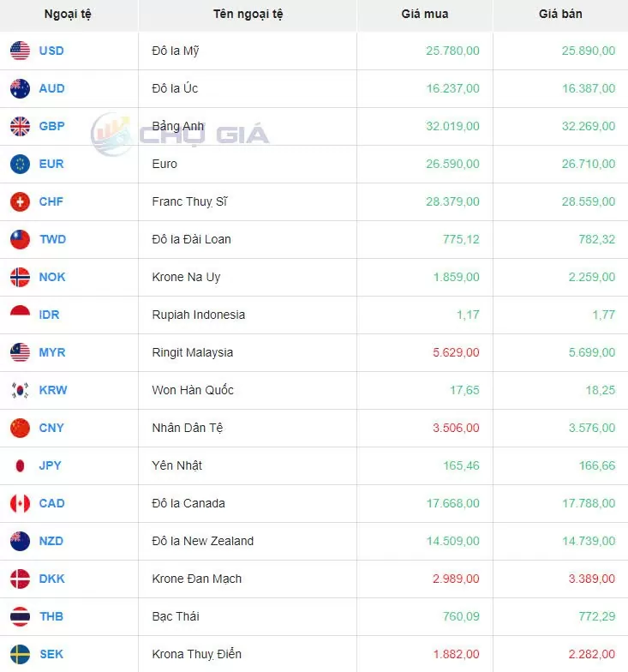Click the United States flag icon
This screenshot has height=672, width=628.
point(20,51)
